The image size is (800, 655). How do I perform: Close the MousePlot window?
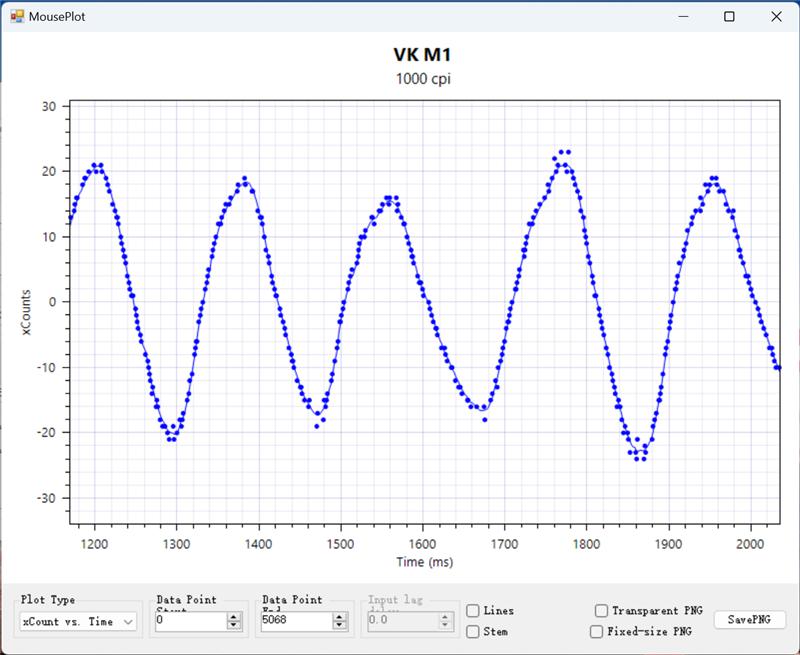776,16
